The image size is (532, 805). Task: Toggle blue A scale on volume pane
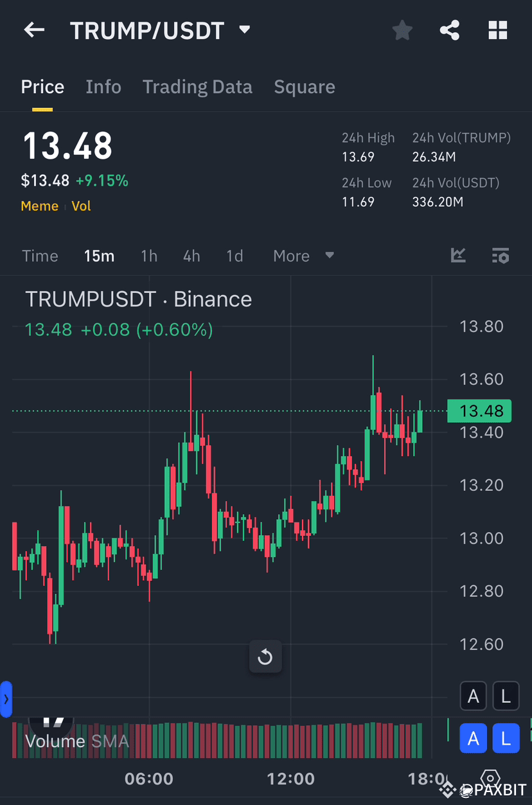[474, 739]
